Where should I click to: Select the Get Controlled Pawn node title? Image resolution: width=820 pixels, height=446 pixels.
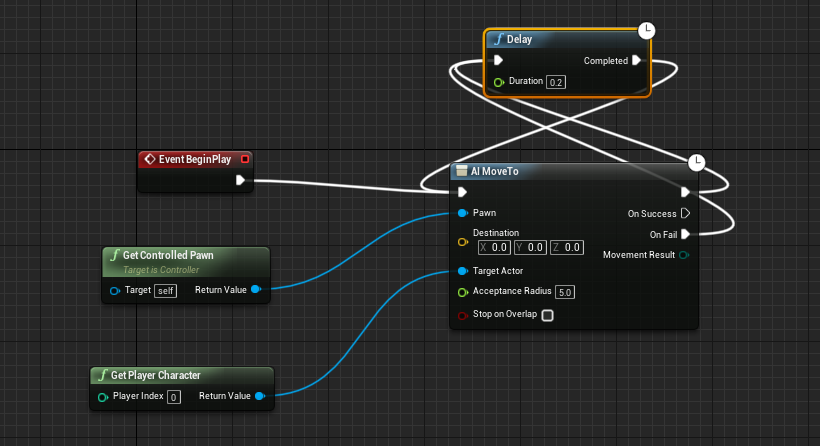[168, 255]
